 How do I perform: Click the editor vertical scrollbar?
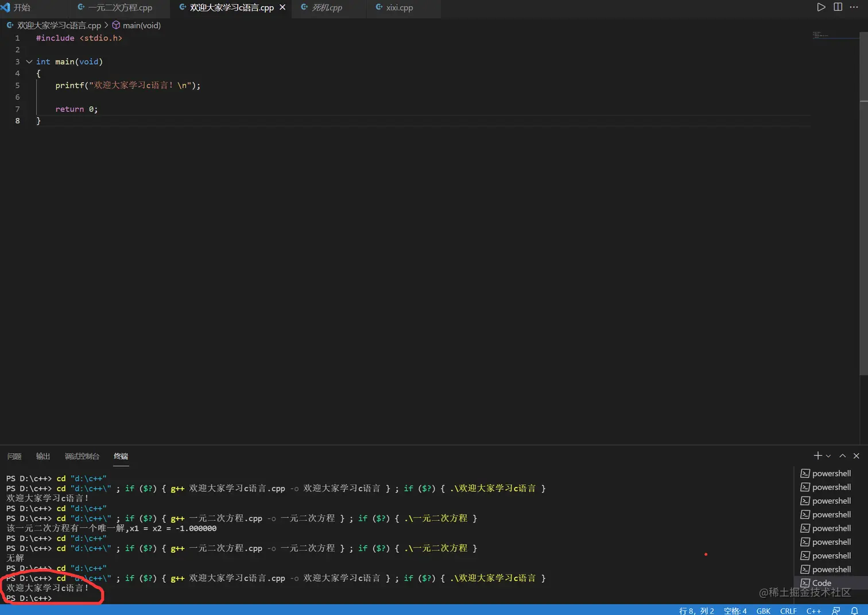863,204
